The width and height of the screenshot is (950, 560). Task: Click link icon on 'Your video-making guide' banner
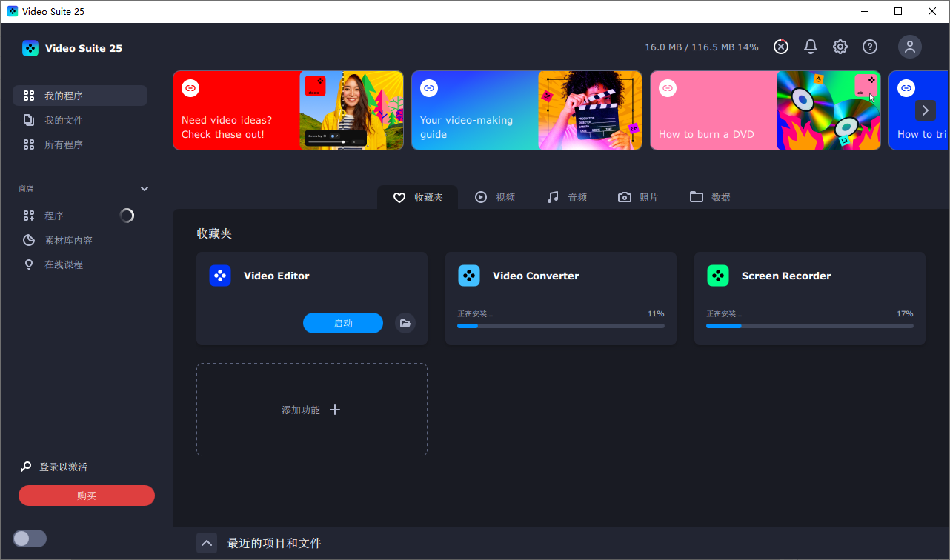(429, 88)
